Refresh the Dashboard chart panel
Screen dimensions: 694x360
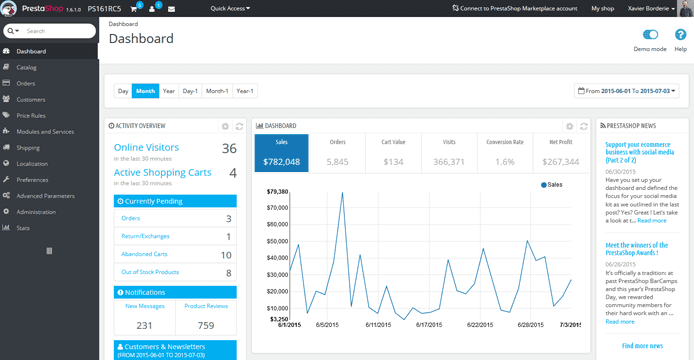tap(584, 126)
